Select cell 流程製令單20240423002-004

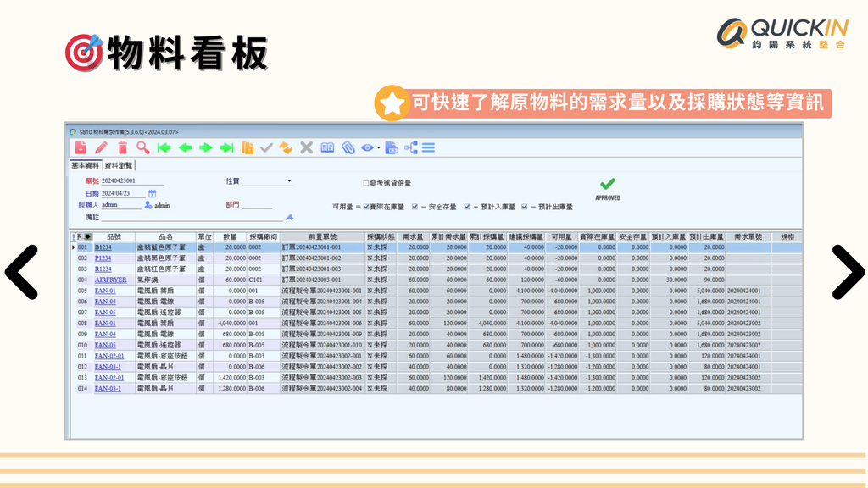pyautogui.click(x=323, y=388)
